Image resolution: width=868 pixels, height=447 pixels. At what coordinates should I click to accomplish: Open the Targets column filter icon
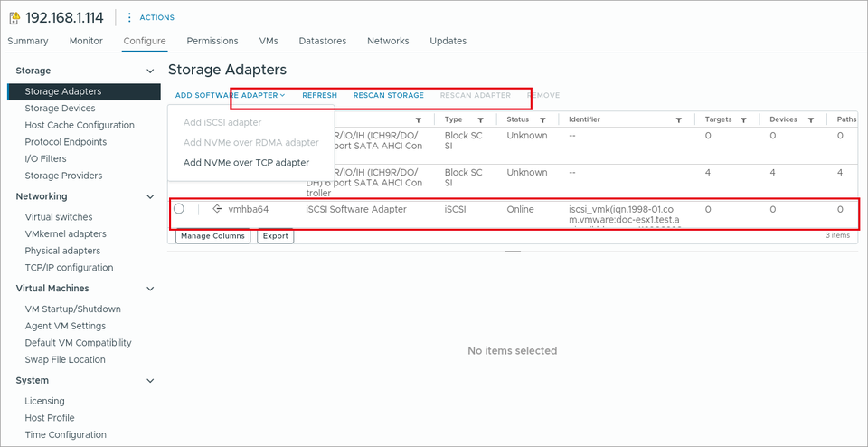click(x=744, y=120)
